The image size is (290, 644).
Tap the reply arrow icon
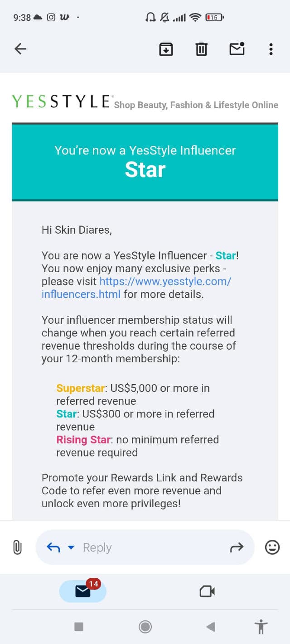pos(53,548)
